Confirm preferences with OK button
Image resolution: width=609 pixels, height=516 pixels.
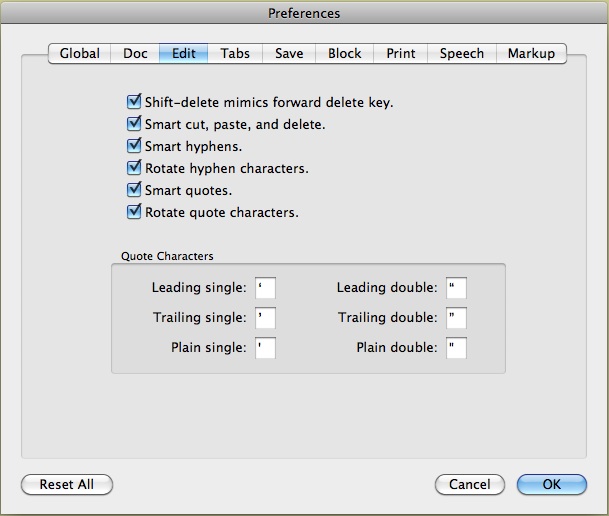(552, 484)
